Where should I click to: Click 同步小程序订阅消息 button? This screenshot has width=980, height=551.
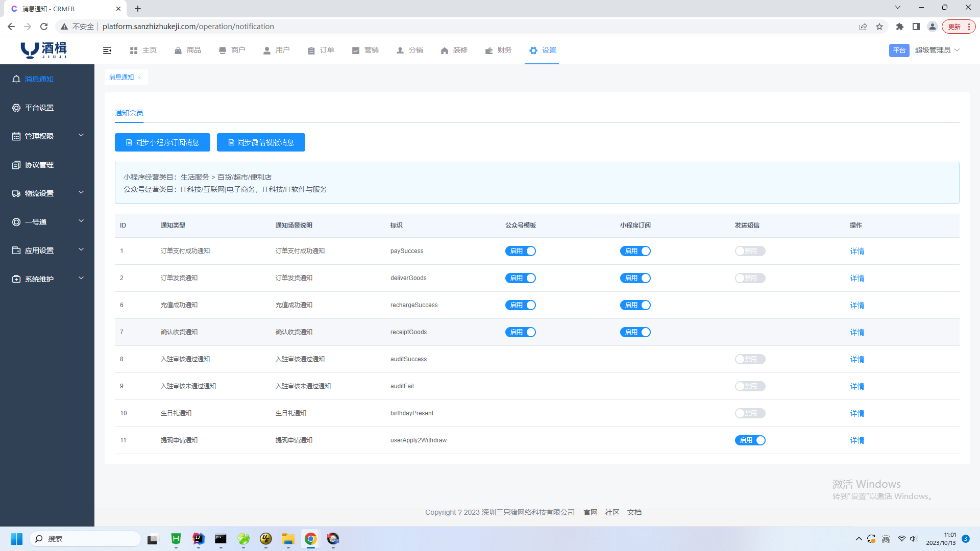162,142
